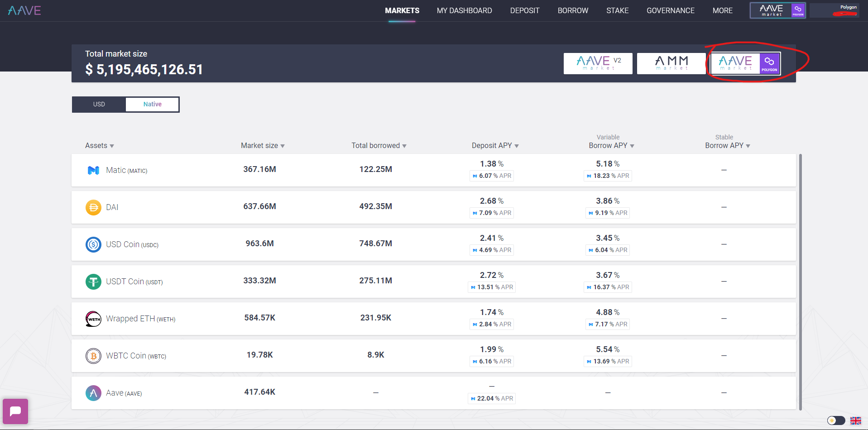Click the Matic reward icon beside 6.07 % APR

click(x=475, y=176)
